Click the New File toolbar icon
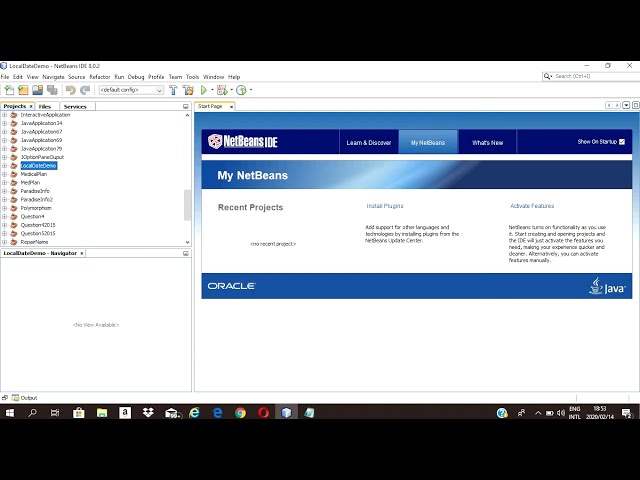This screenshot has width=640, height=480. (9, 90)
